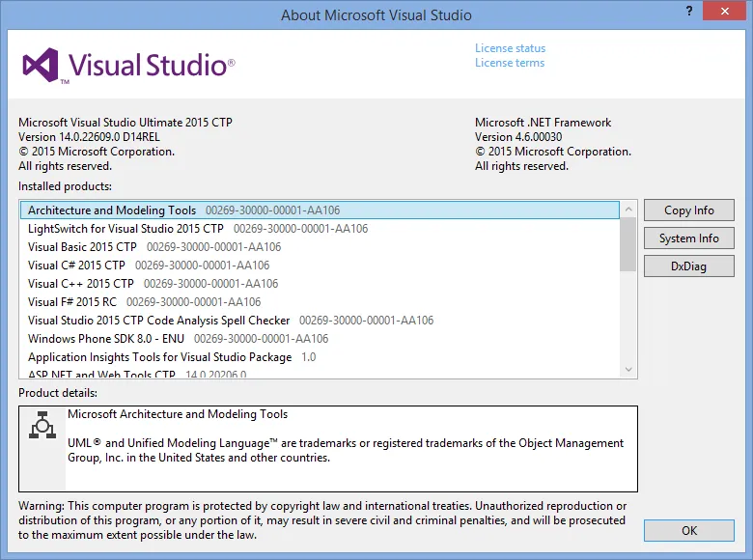This screenshot has height=560, width=753.
Task: Click the System Info button
Action: tap(688, 238)
